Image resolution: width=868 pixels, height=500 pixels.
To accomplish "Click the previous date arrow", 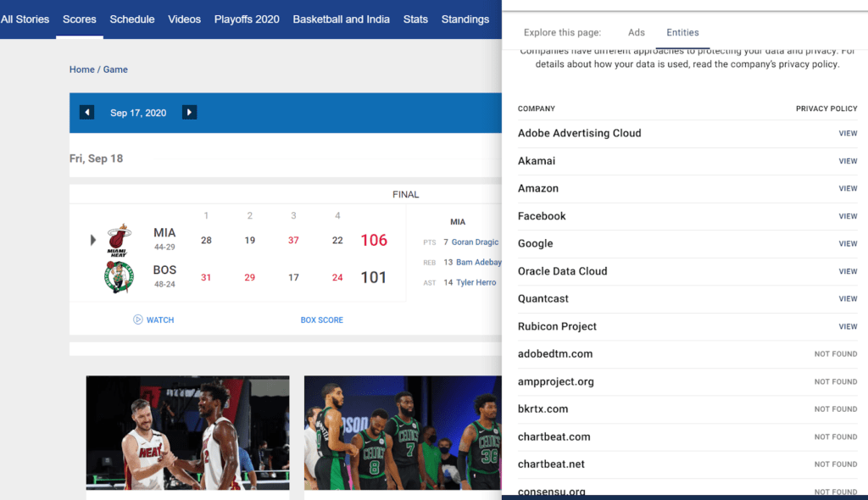I will click(86, 111).
